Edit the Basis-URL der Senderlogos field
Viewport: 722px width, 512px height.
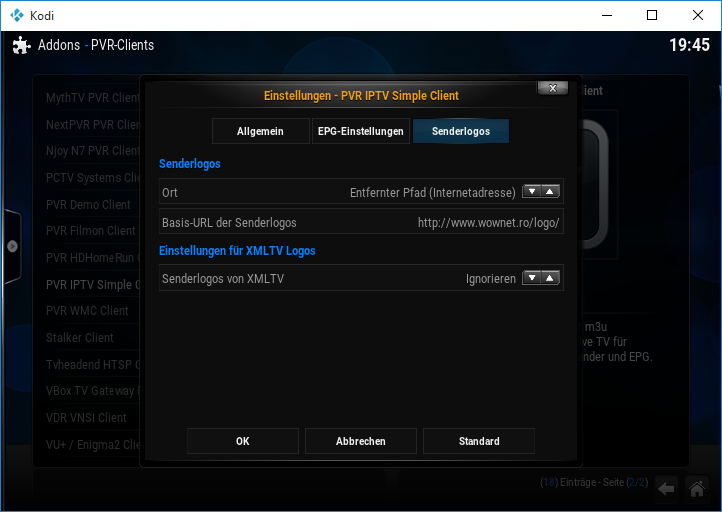(361, 222)
